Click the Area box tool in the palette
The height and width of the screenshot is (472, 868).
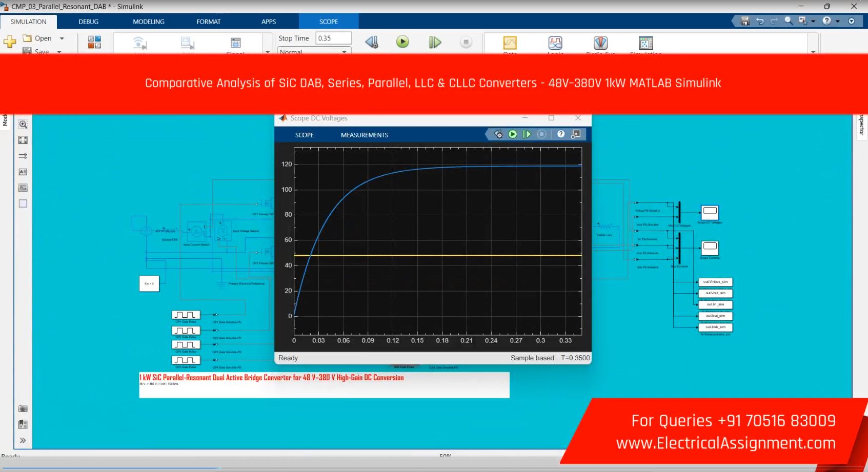pos(23,203)
